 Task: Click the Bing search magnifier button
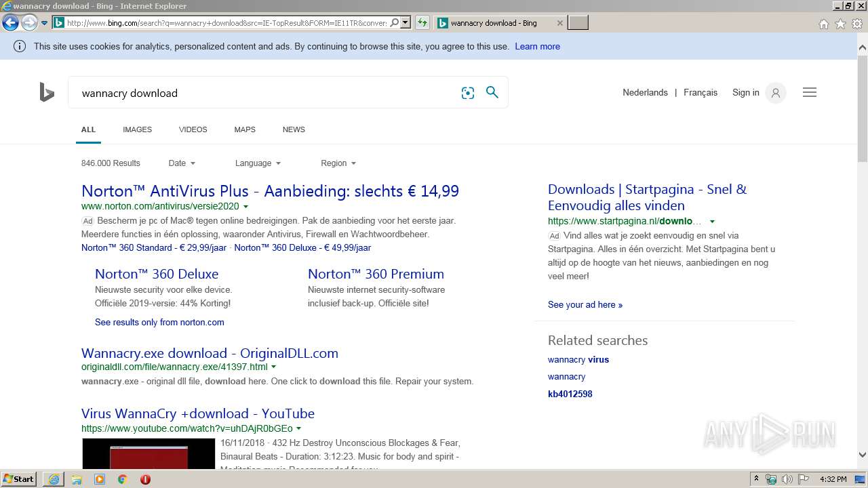point(492,92)
